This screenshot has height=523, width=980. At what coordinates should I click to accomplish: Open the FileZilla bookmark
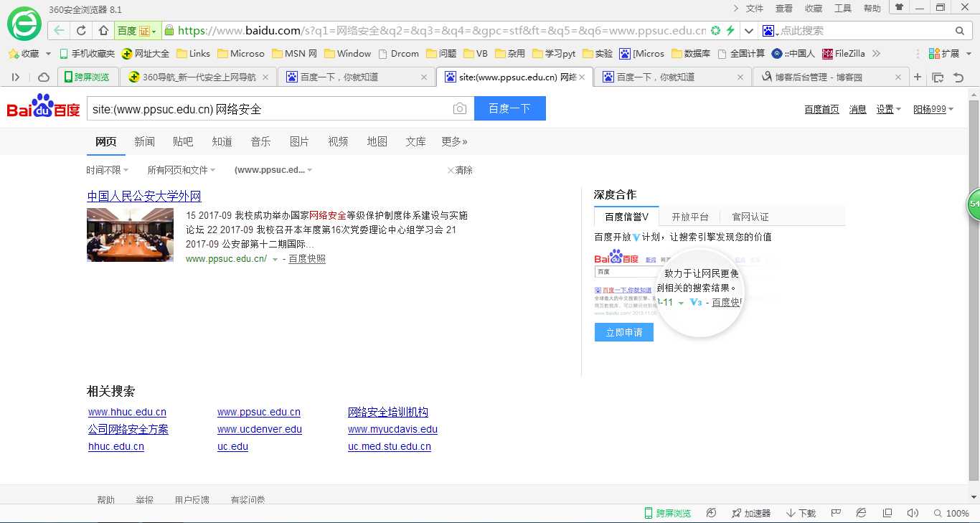tap(844, 54)
